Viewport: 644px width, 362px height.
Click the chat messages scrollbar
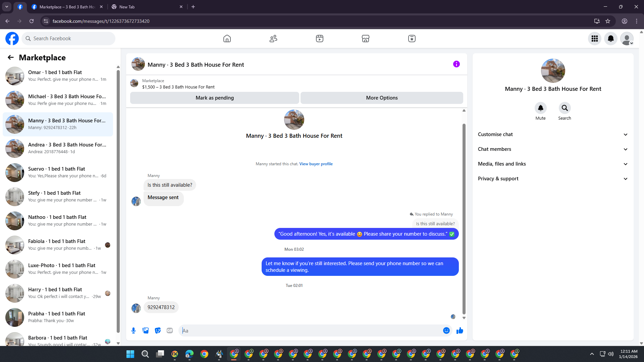tap(464, 218)
